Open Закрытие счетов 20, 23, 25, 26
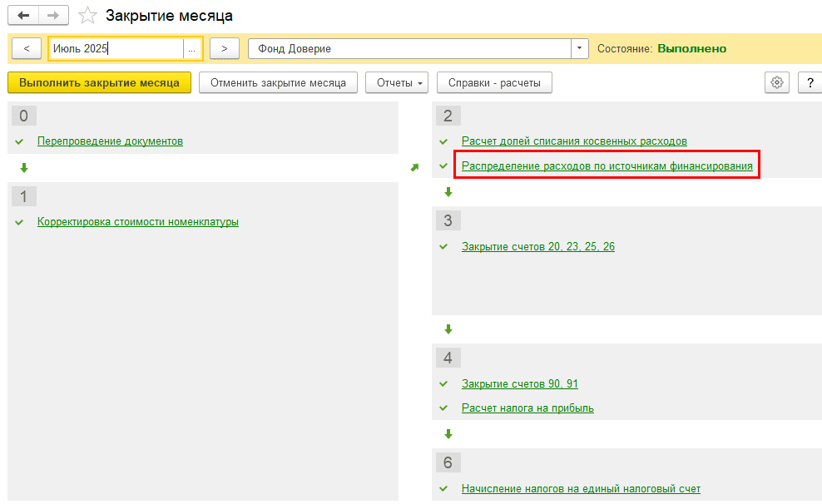 (x=538, y=247)
